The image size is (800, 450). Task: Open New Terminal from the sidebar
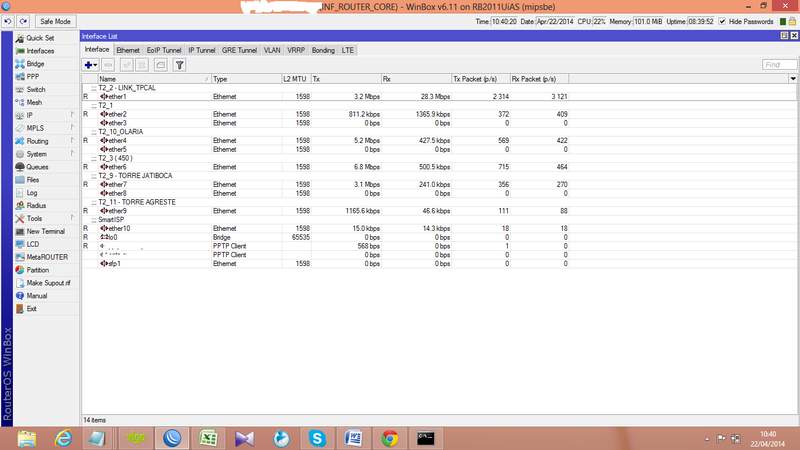(45, 231)
